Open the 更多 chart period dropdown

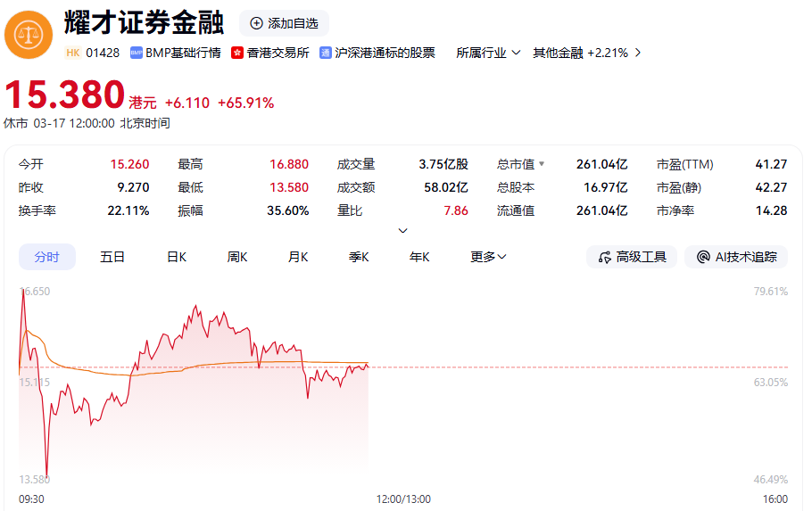click(x=489, y=257)
